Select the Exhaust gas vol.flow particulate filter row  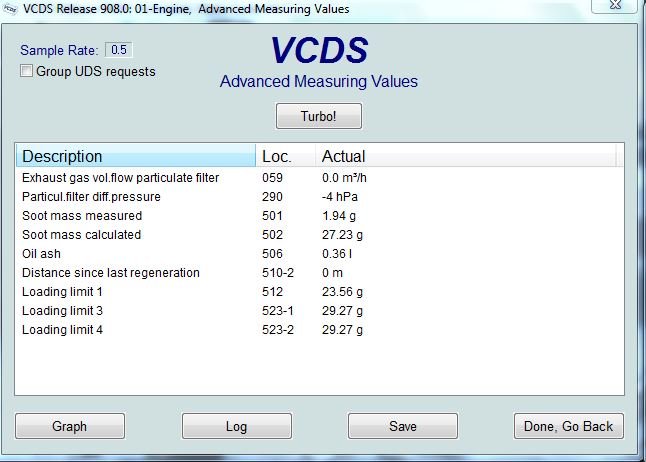[x=319, y=178]
